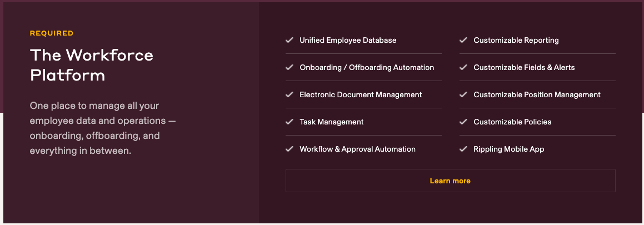644x225 pixels.
Task: Click the Customizable Reporting checkmark icon
Action: click(463, 40)
